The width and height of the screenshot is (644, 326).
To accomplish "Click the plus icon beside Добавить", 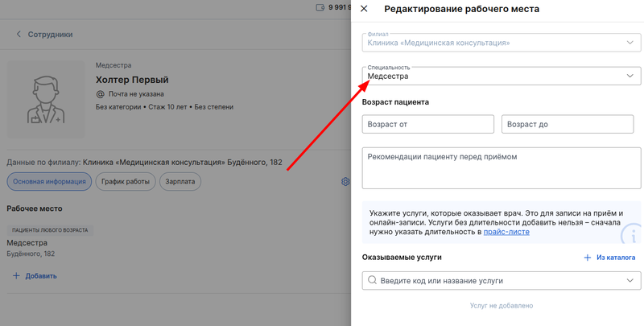I will (16, 276).
